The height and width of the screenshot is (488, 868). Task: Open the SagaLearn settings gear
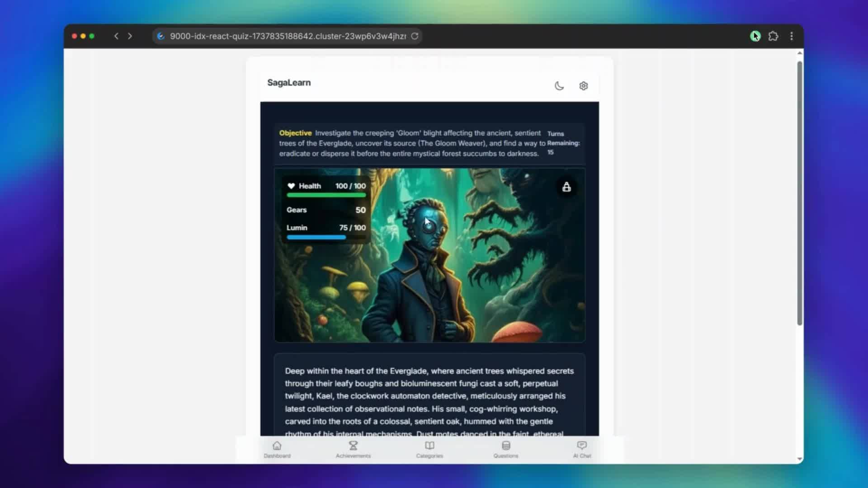(x=583, y=86)
